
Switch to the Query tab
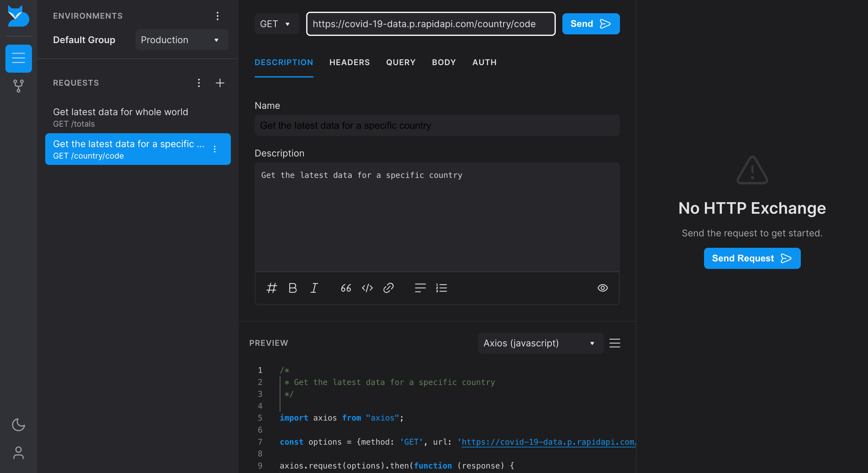[401, 62]
